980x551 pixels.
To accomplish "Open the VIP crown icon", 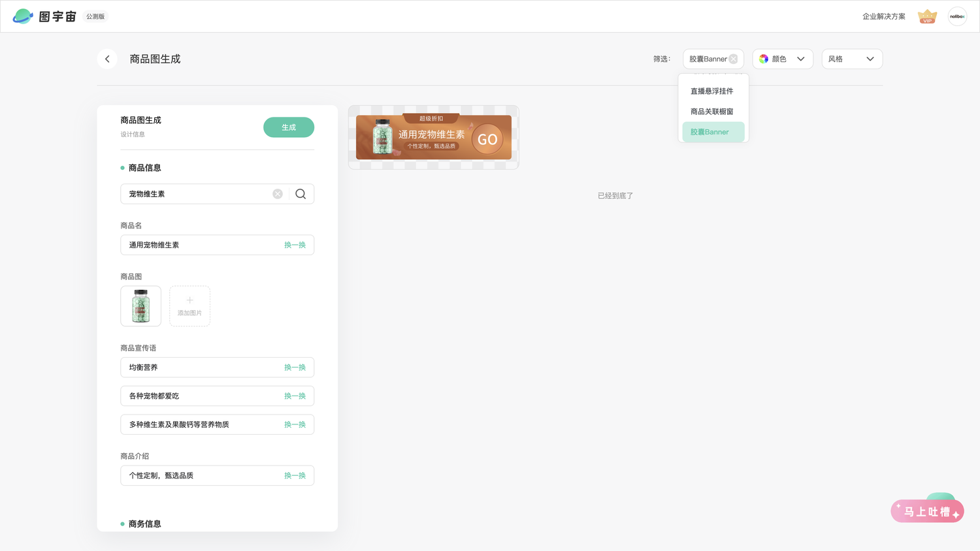I will coord(927,16).
